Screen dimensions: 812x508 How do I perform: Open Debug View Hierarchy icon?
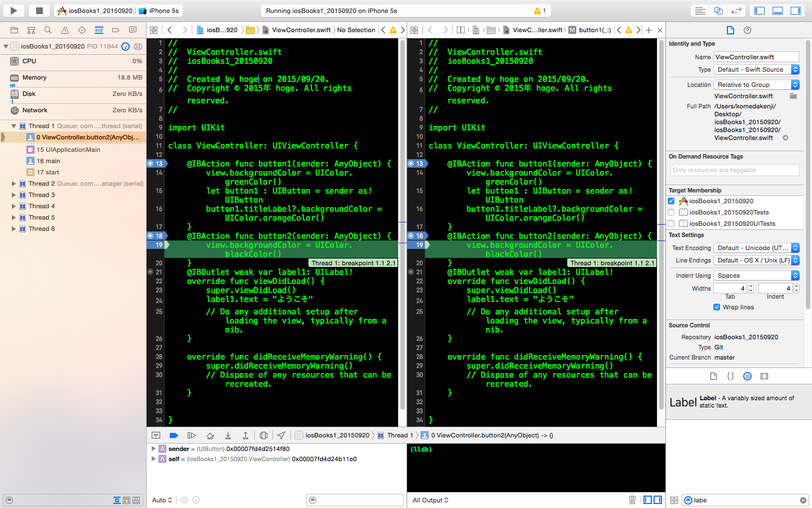263,435
